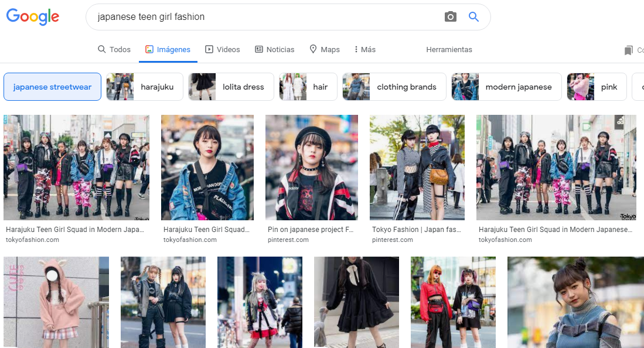Click 'Tokyo Fashion | Japan fas...' title
The height and width of the screenshot is (348, 644).
point(417,230)
